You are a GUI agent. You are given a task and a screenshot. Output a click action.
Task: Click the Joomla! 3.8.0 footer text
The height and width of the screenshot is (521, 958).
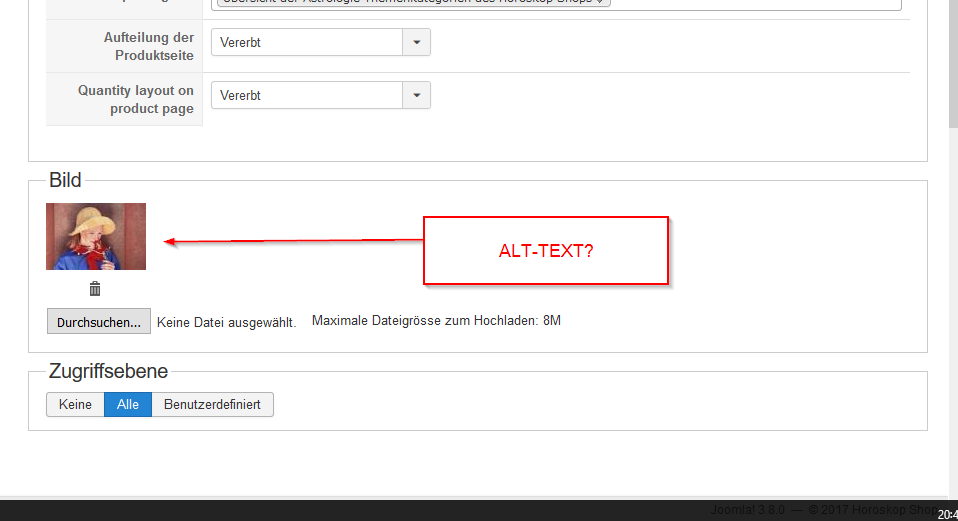748,510
